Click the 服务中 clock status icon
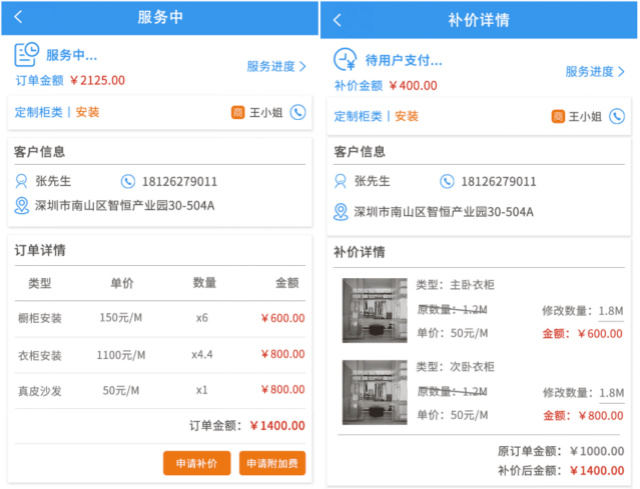 (x=27, y=54)
